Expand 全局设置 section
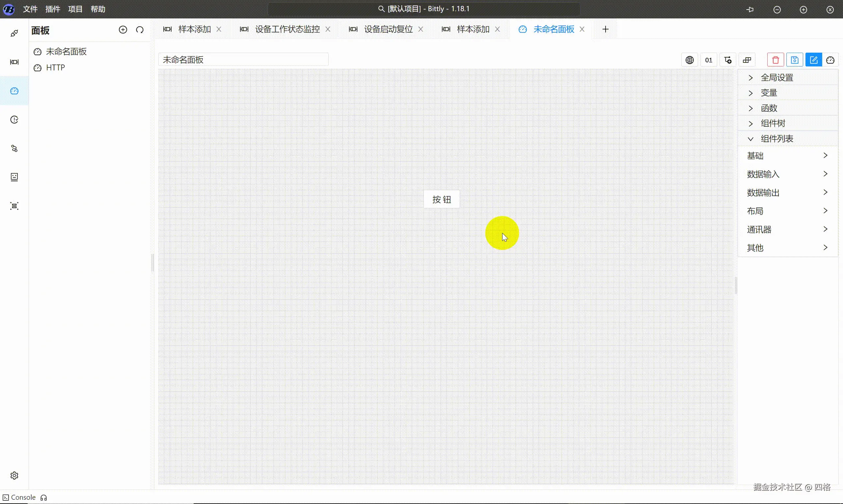This screenshot has width=843, height=504. (788, 77)
